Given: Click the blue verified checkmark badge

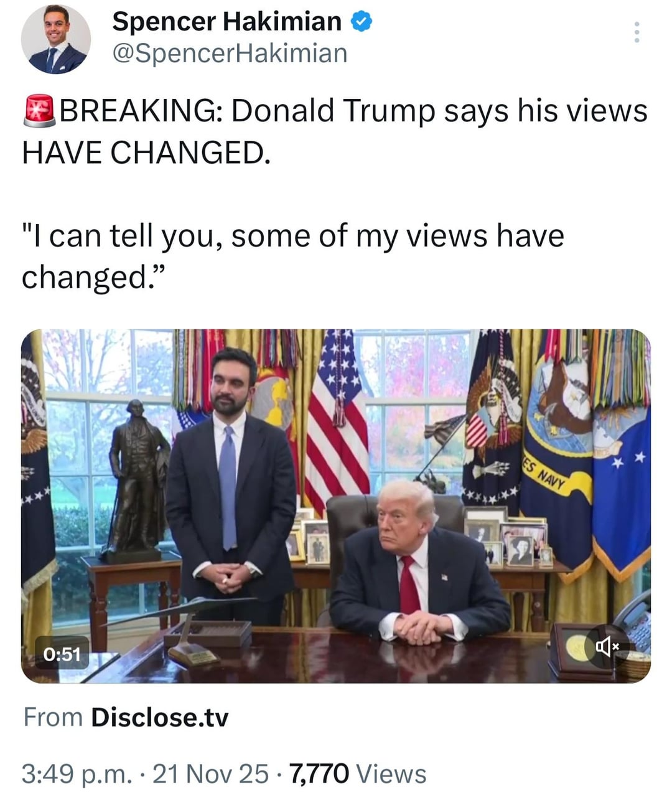Looking at the screenshot, I should 362,22.
